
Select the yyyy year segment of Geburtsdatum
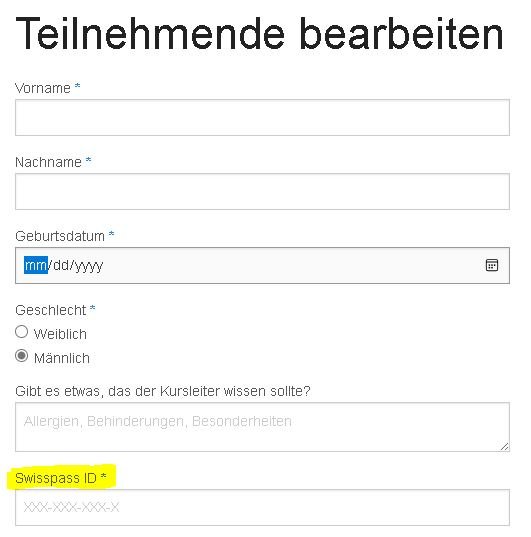coord(89,266)
